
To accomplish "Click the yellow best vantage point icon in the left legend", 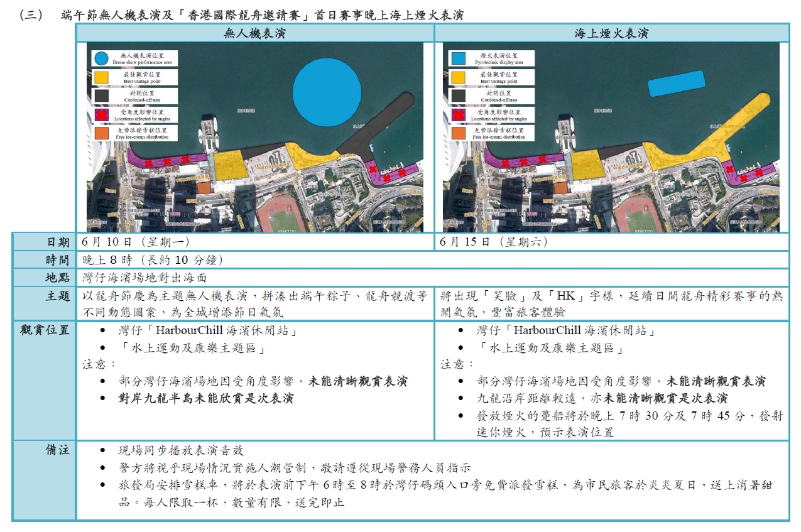I will tap(101, 77).
